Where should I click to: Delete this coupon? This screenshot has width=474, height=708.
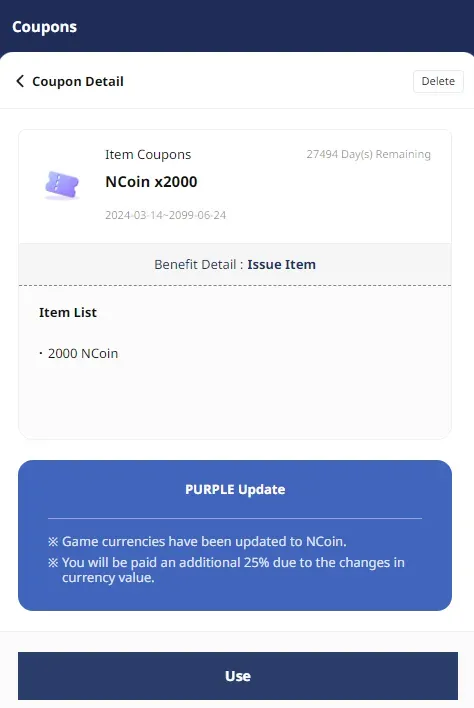438,81
